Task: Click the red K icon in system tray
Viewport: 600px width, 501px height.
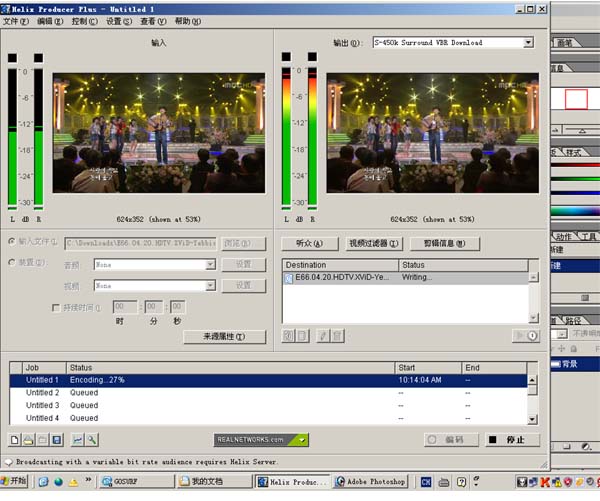Action: pos(545,482)
